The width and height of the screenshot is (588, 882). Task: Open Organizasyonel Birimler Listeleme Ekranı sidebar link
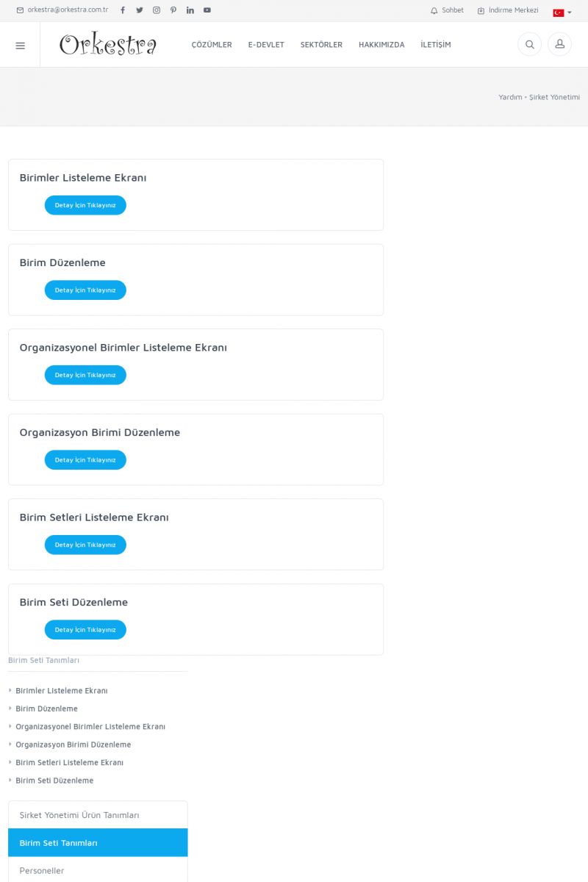[x=90, y=727]
